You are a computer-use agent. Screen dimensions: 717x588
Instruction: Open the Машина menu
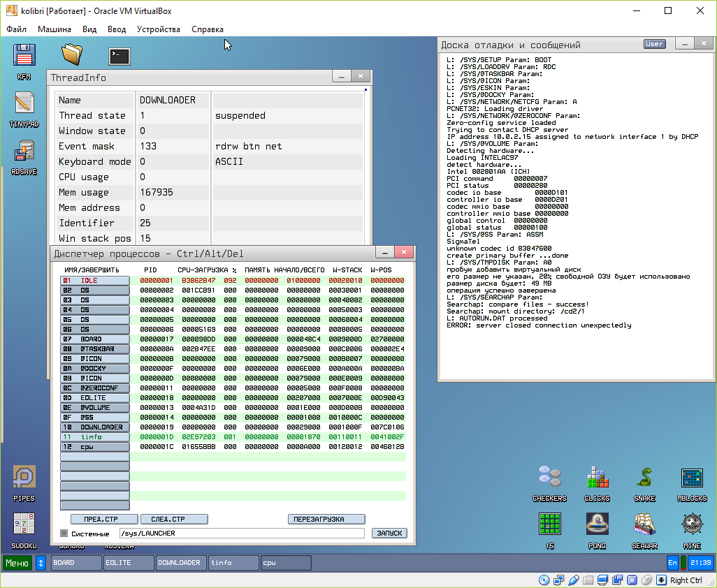point(54,29)
